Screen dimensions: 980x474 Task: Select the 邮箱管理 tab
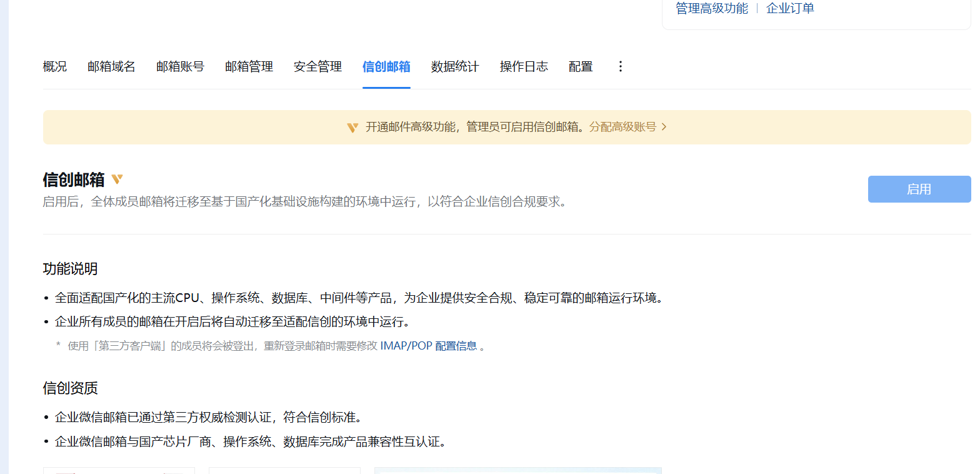click(x=249, y=66)
